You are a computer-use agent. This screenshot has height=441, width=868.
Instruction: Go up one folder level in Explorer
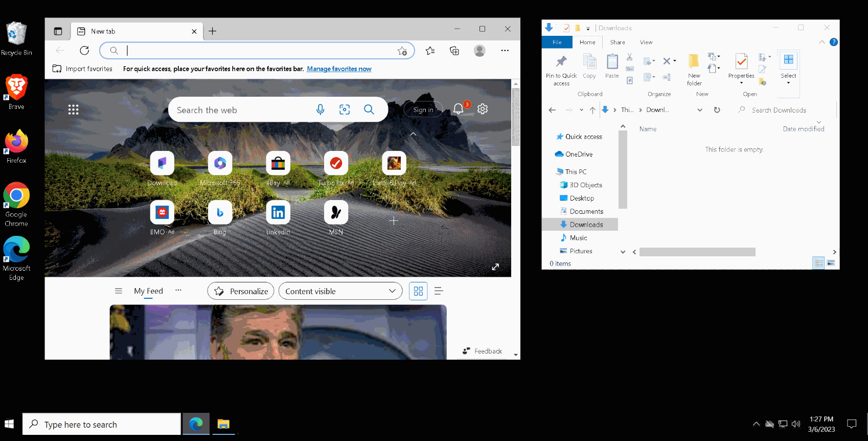(592, 110)
